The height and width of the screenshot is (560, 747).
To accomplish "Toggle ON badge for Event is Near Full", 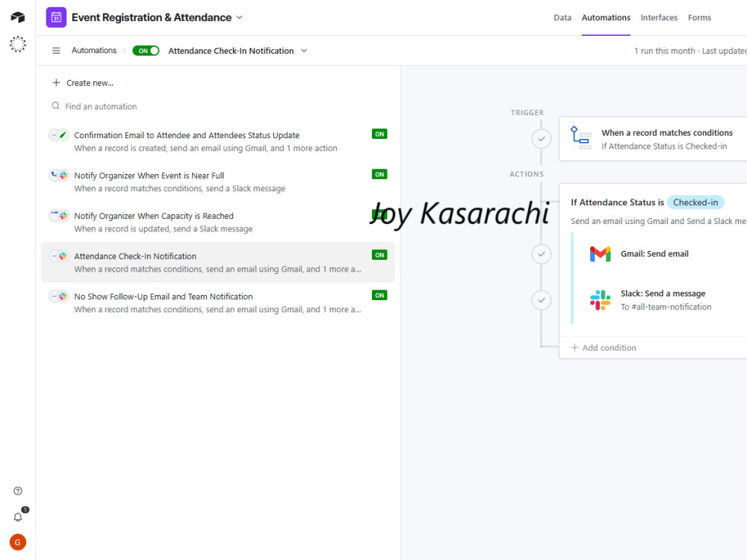I will [379, 174].
